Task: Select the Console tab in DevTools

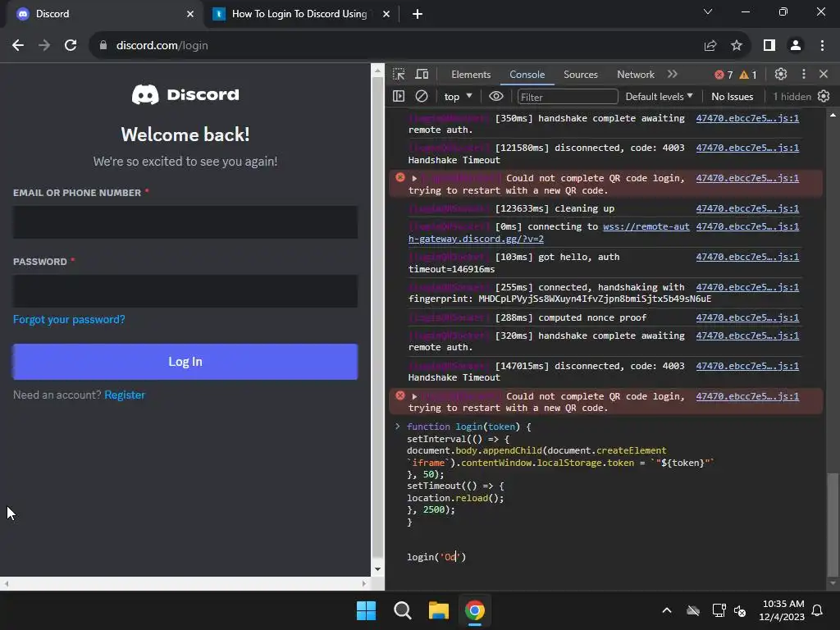Action: tap(527, 75)
